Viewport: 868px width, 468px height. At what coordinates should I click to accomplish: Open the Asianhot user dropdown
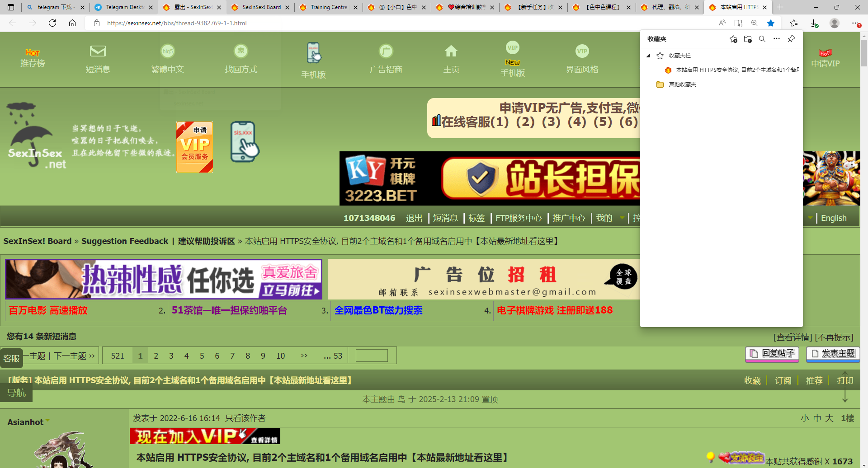tap(47, 421)
